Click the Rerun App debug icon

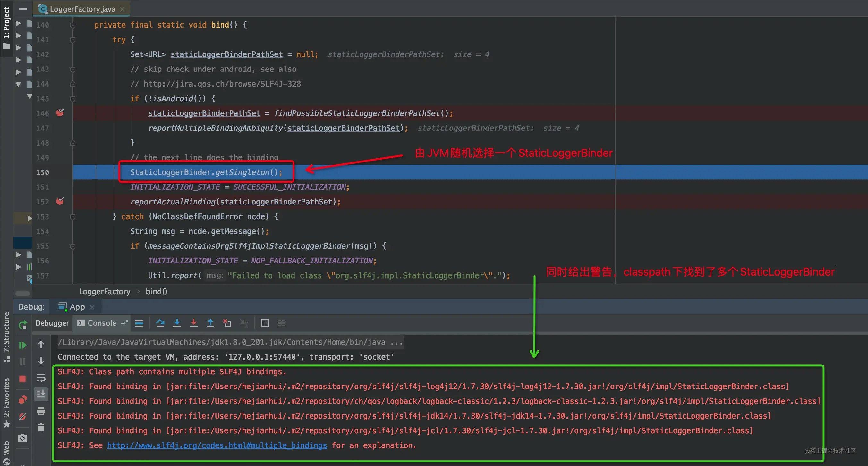pyautogui.click(x=22, y=325)
